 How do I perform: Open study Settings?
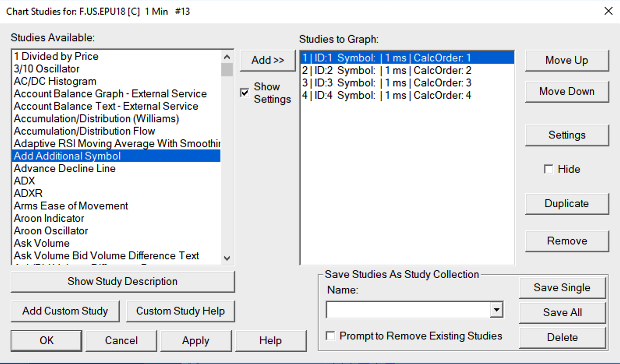(x=567, y=135)
